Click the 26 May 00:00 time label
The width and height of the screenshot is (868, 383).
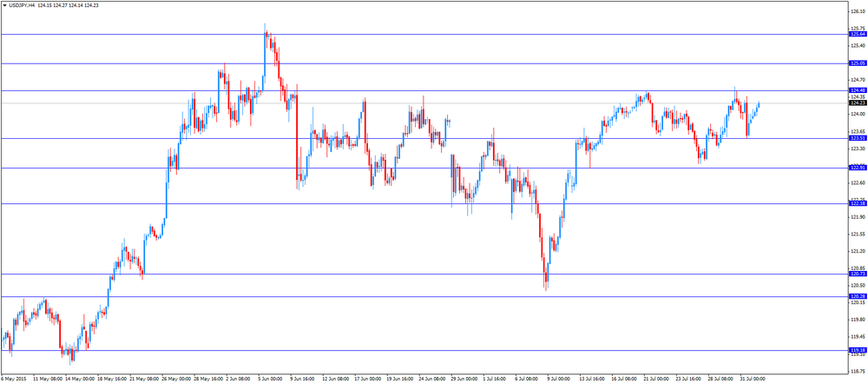(x=175, y=379)
